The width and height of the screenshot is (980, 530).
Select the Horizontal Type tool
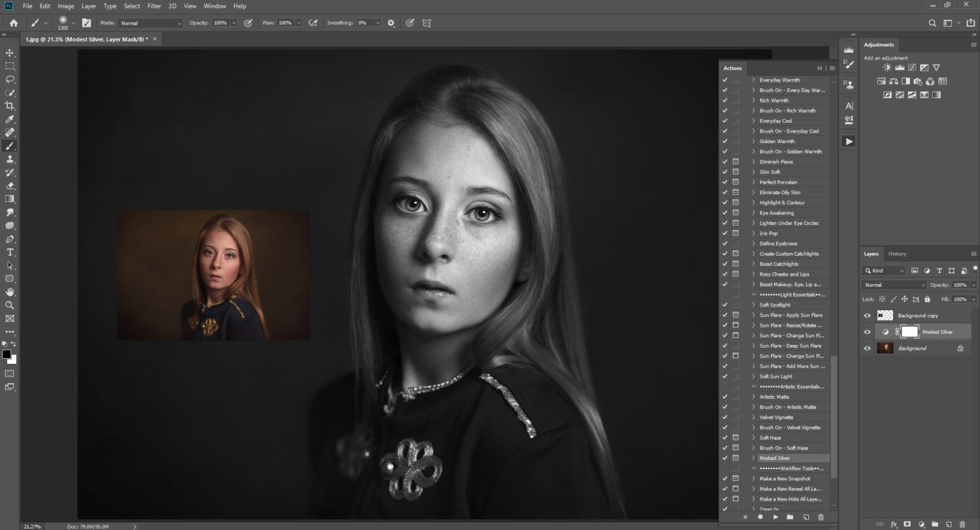click(10, 252)
